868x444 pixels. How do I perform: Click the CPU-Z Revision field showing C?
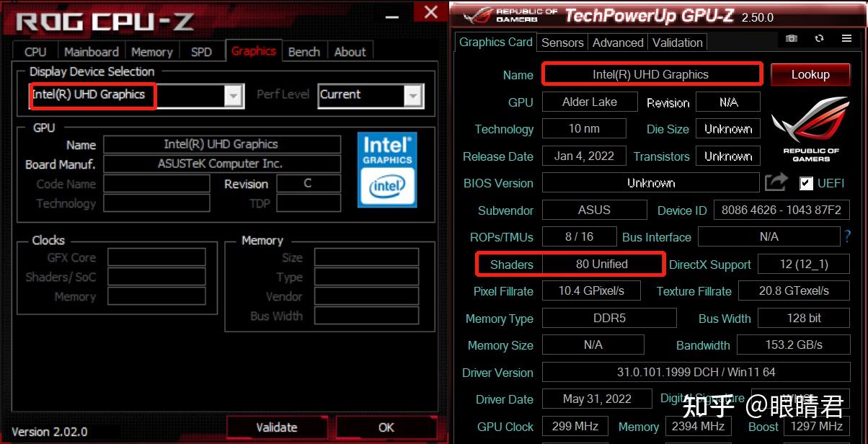[x=309, y=183]
